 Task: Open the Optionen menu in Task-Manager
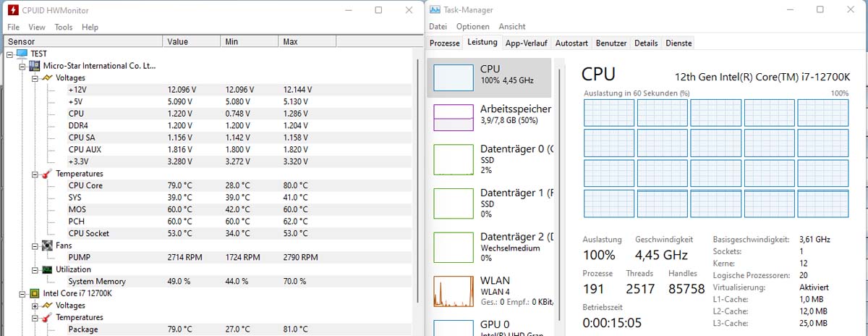point(473,27)
